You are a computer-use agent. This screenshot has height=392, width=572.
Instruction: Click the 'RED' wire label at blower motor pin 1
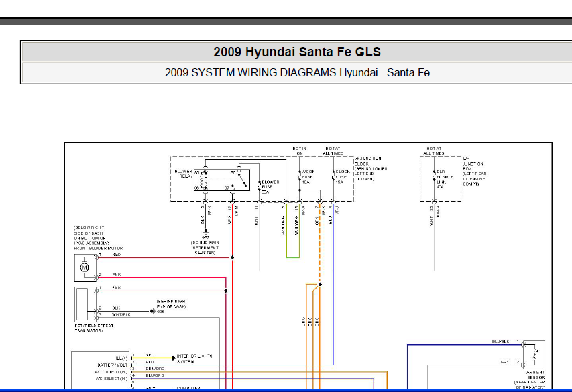(117, 255)
